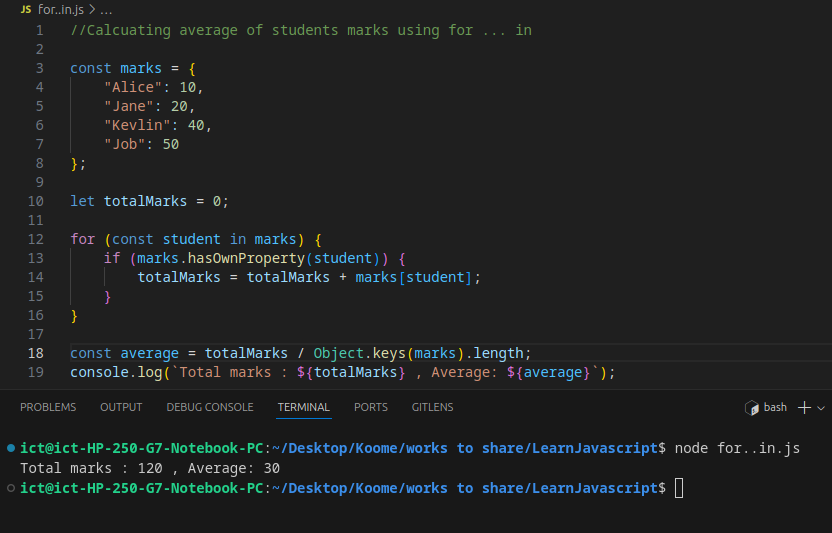This screenshot has width=832, height=533.
Task: Open the GITLENS tab
Action: click(432, 407)
